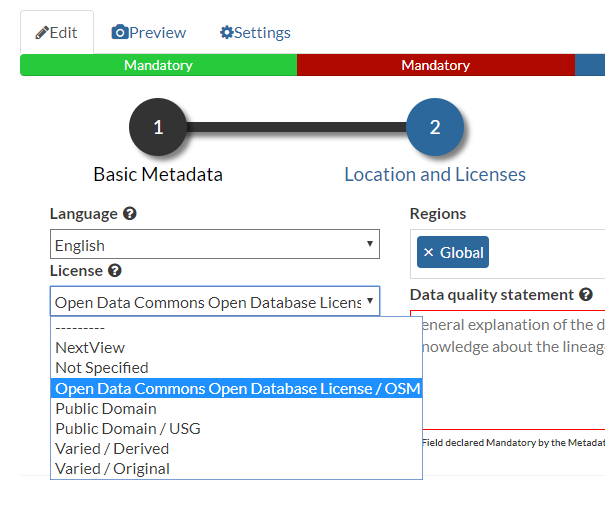Click the blue progress segment at the edge
Screen dimensions: 605x518
590,65
